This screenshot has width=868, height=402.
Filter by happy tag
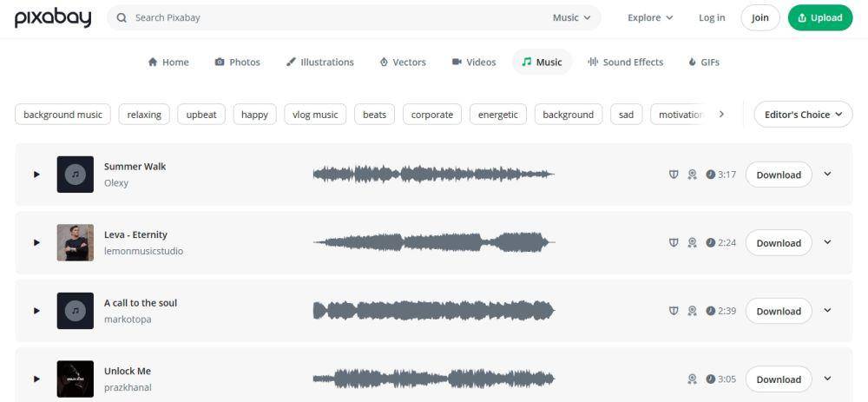[x=254, y=115]
